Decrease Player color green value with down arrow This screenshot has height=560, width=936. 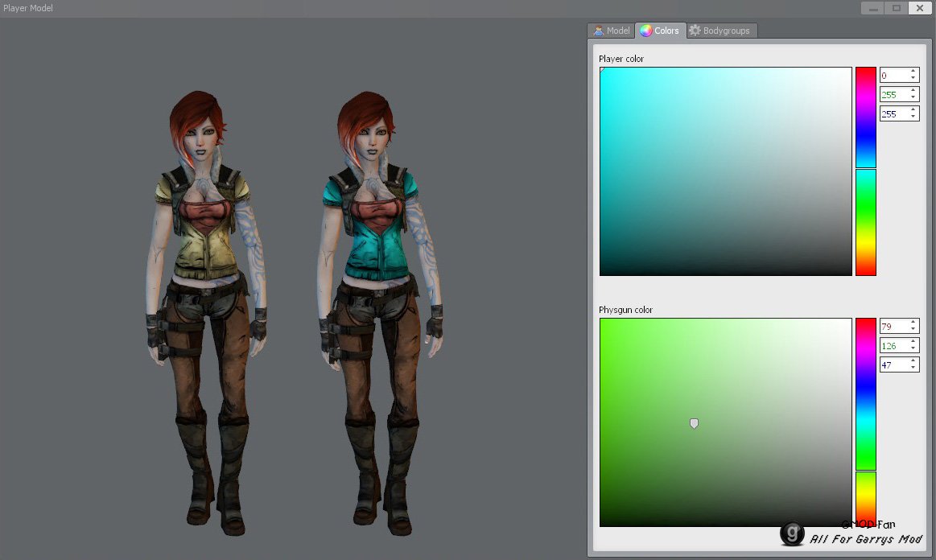pos(913,98)
